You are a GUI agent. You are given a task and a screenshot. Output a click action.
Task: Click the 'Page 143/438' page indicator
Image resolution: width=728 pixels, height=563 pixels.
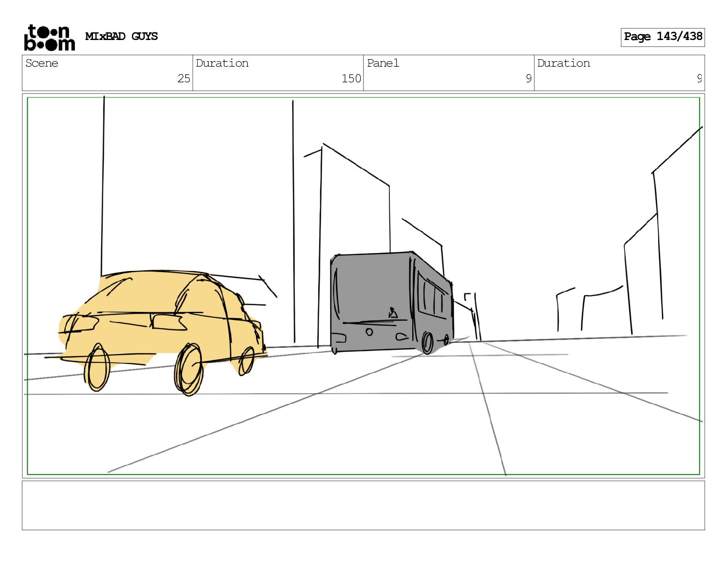coord(663,37)
